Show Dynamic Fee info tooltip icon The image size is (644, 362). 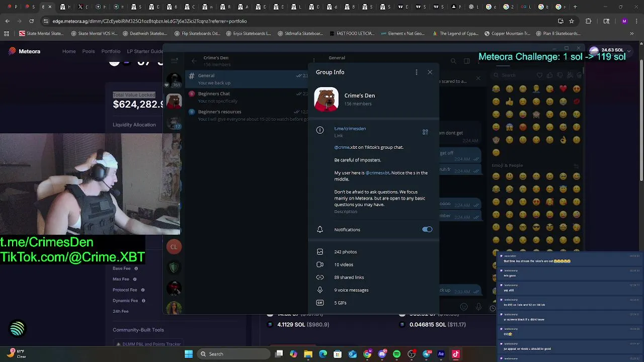point(143,301)
